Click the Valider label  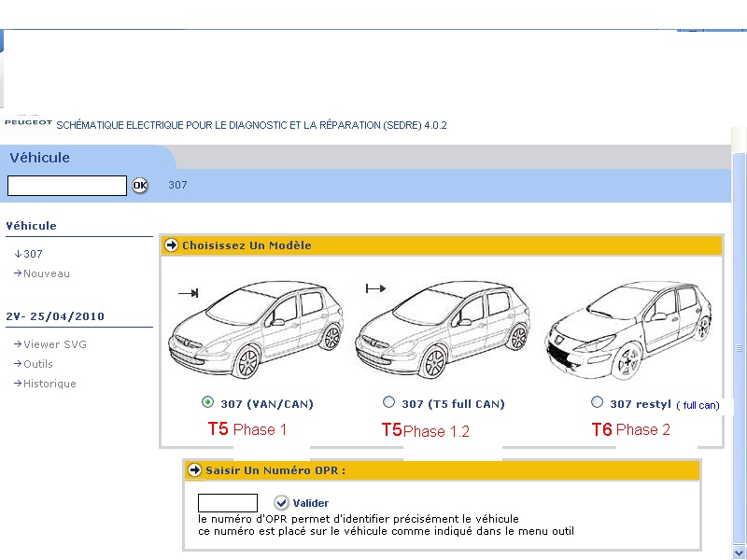pos(311,503)
